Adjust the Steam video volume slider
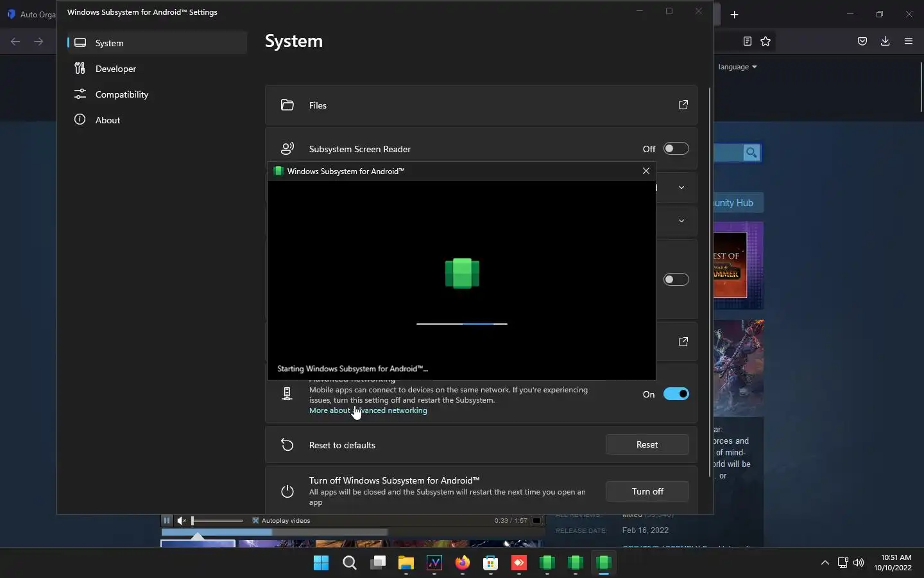This screenshot has height=578, width=924. pos(218,521)
